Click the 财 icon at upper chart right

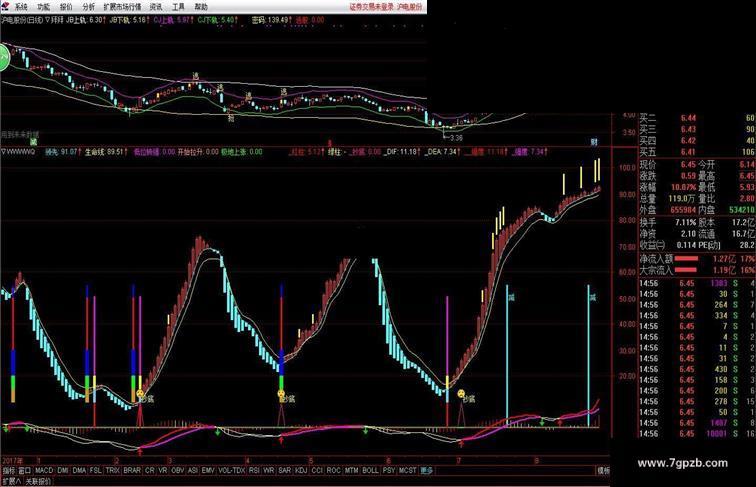click(594, 142)
